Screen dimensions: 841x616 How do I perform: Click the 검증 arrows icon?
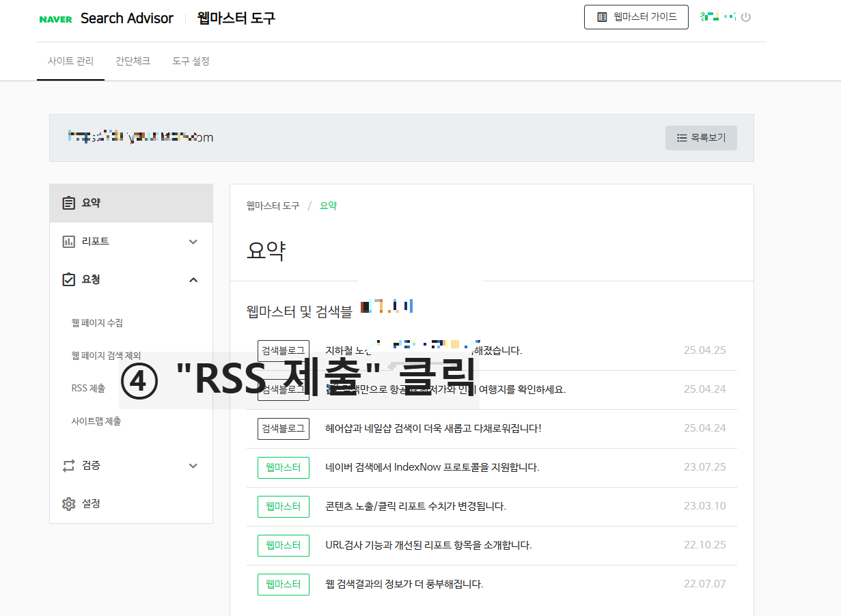tap(68, 466)
